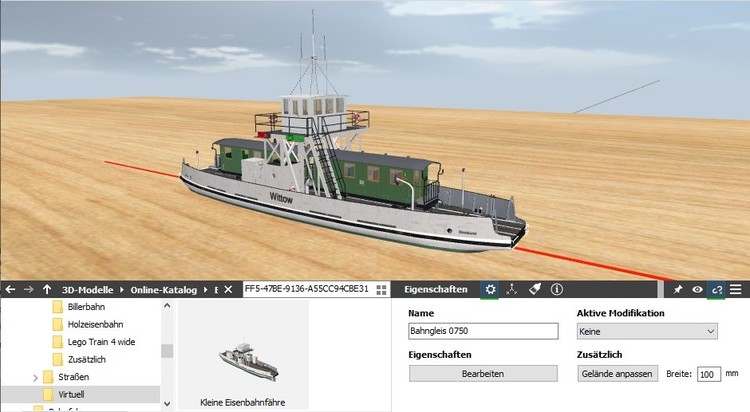Viewport: 750px width, 412px height.
Task: Open the Online-Katalog breadcrumb
Action: click(x=164, y=290)
